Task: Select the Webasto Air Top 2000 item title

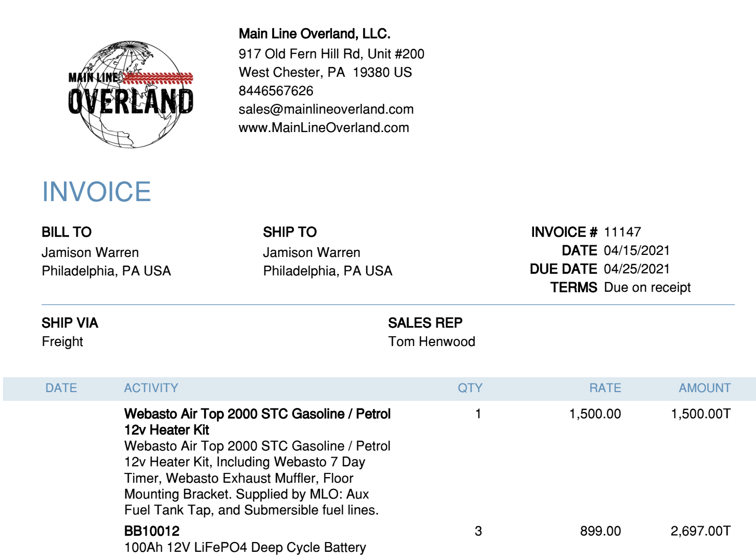Action: [x=257, y=422]
